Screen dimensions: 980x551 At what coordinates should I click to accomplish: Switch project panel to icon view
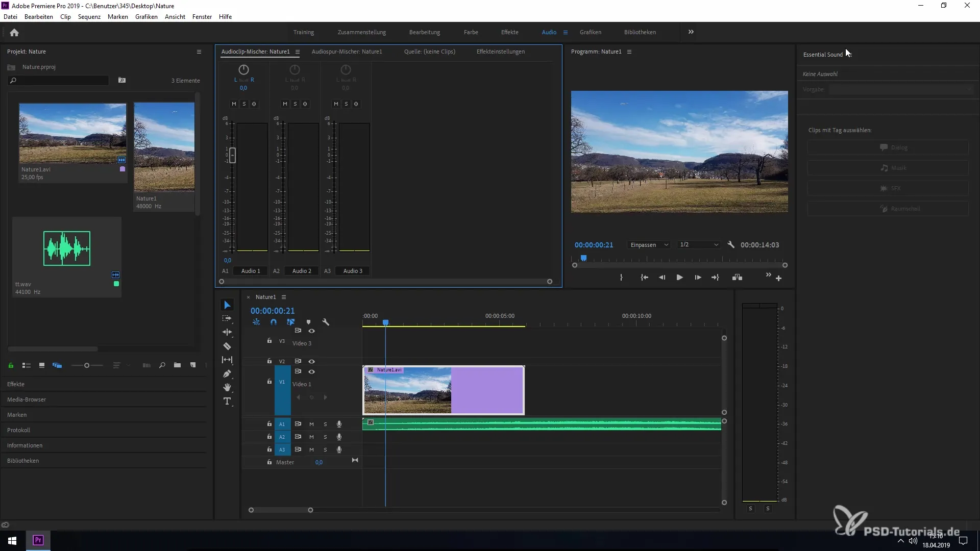point(42,365)
